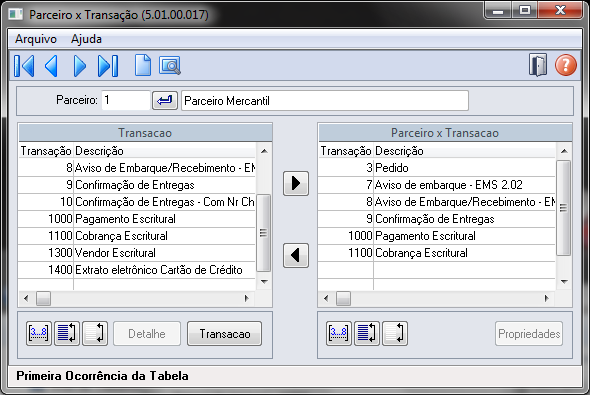Maximize the Parceiro x Transação window
This screenshot has width=590, height=395.
click(525, 10)
